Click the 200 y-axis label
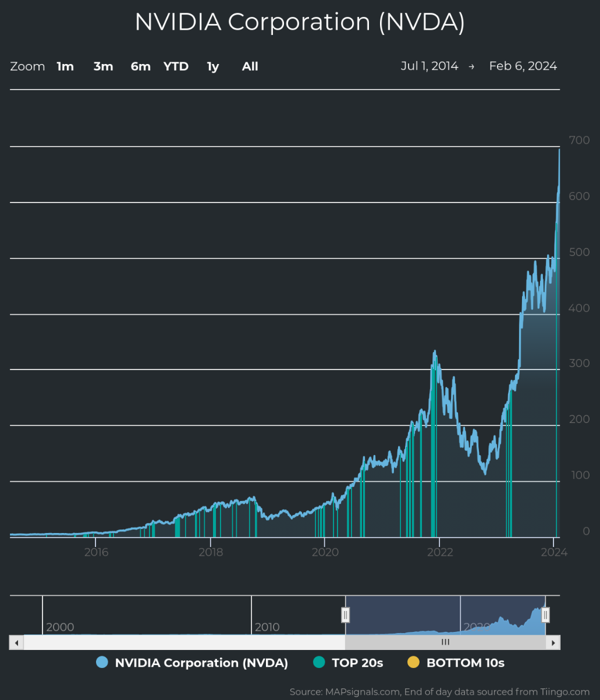600x700 pixels. click(x=579, y=419)
